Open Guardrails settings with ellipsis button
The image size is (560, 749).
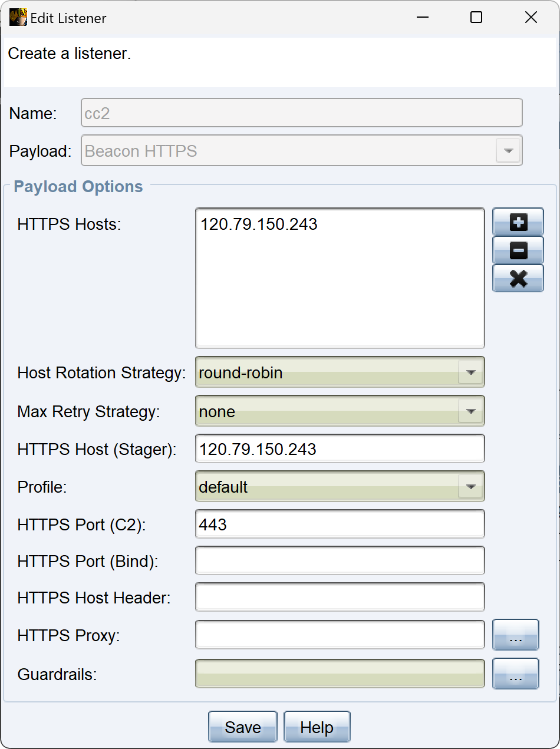click(x=515, y=674)
